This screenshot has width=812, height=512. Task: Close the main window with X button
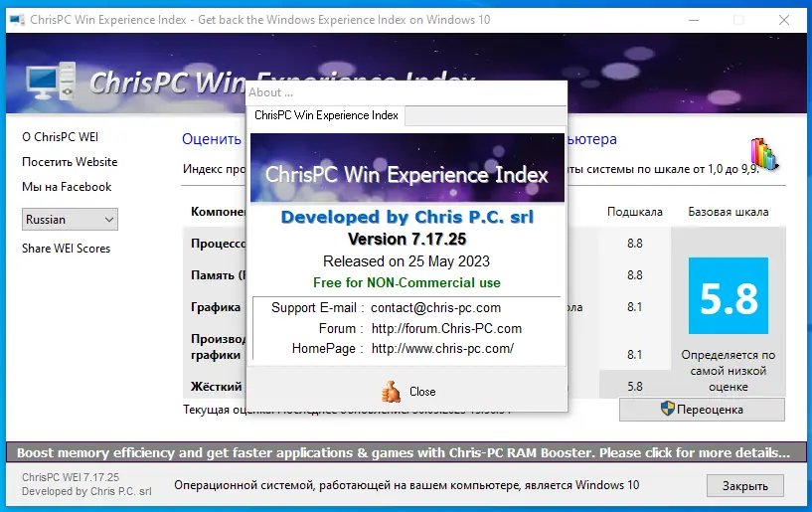[x=784, y=20]
